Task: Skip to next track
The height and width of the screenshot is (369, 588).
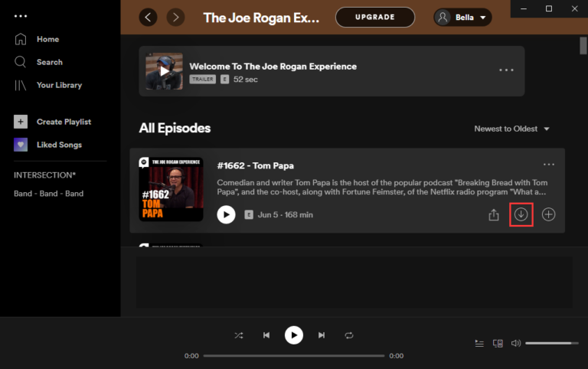Action: click(x=322, y=335)
